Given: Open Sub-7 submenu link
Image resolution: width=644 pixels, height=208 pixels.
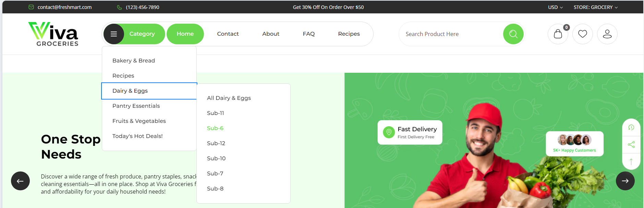Looking at the screenshot, I should 215,173.
